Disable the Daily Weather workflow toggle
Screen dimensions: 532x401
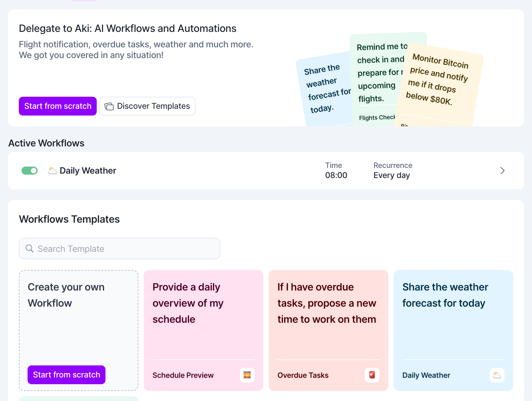30,171
